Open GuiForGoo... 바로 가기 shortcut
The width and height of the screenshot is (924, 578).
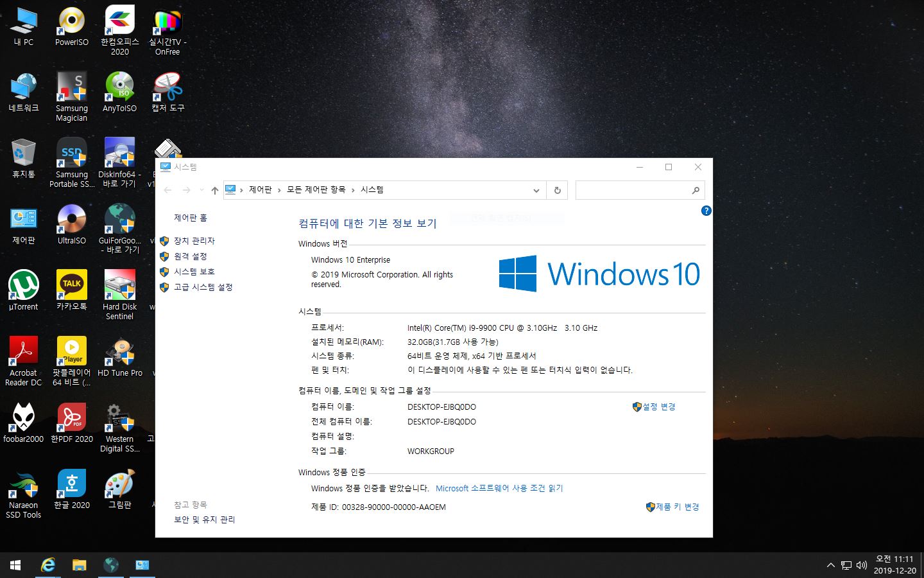(120, 229)
